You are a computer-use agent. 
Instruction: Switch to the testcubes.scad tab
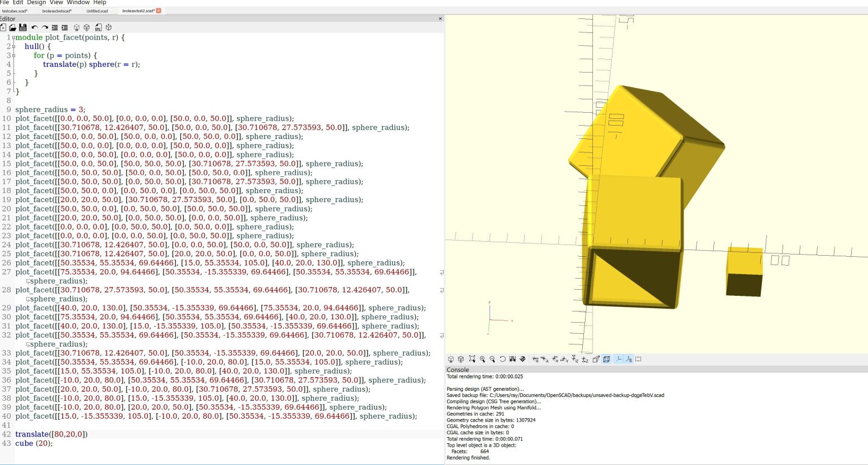click(15, 11)
